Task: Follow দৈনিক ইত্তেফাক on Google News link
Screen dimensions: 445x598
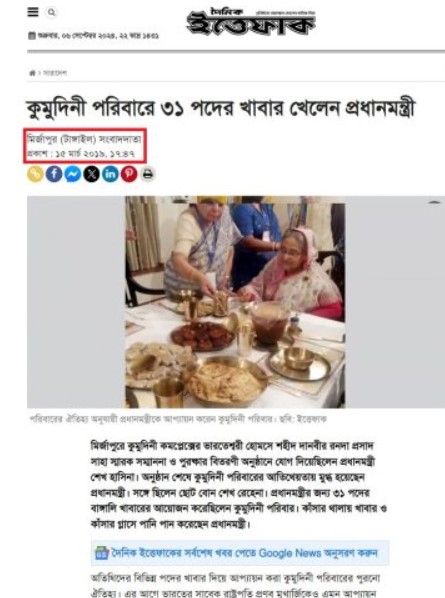Action: (244, 553)
